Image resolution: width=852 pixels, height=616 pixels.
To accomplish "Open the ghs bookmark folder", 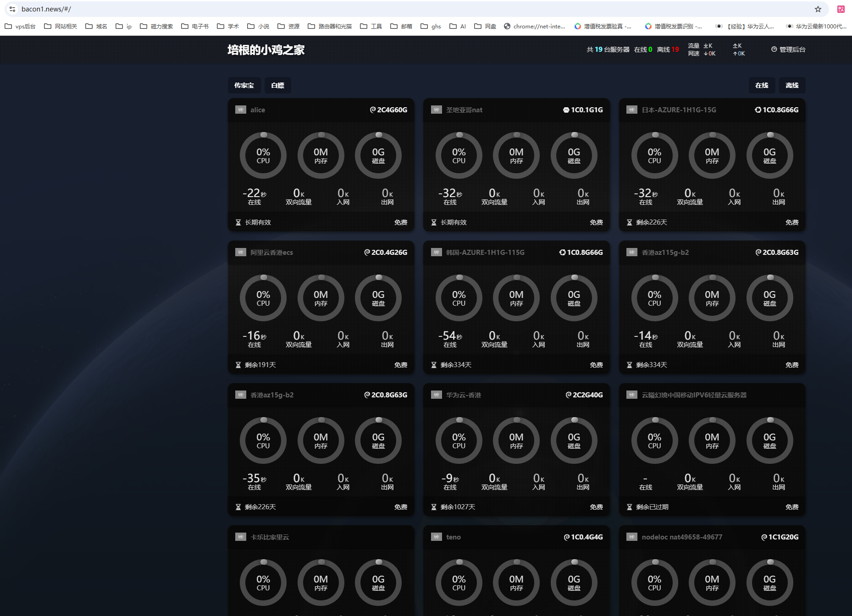I will pyautogui.click(x=431, y=26).
